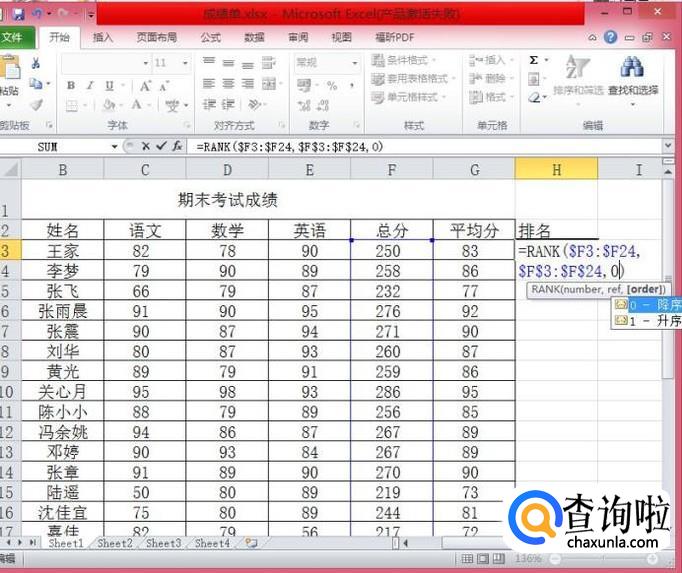Screen dimensions: 682x573
Task: Click the increase decimal icon
Action: (x=304, y=105)
